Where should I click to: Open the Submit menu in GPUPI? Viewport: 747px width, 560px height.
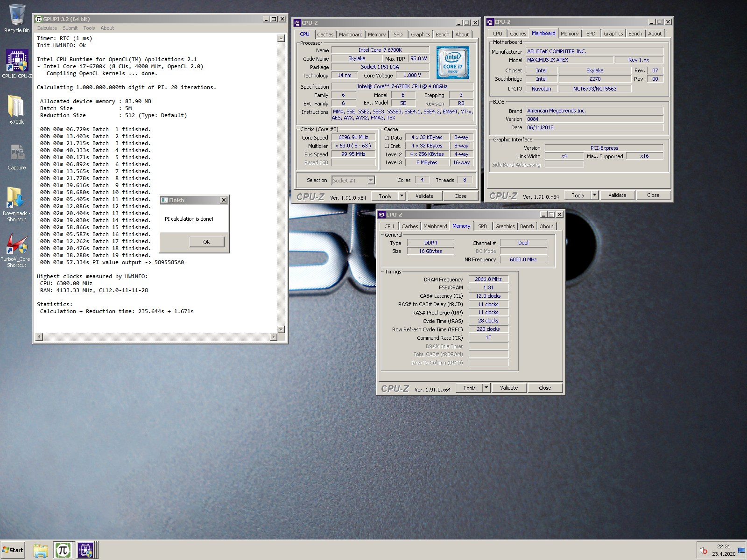70,28
